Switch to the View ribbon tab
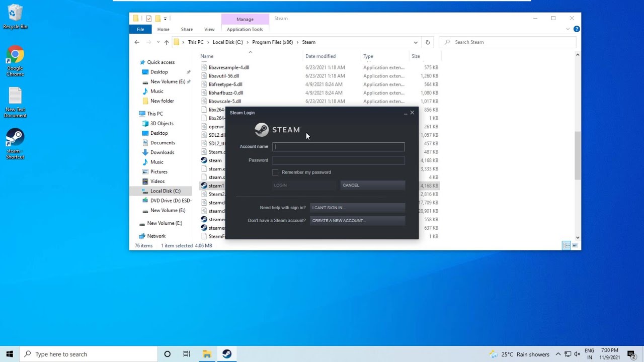 [x=209, y=29]
